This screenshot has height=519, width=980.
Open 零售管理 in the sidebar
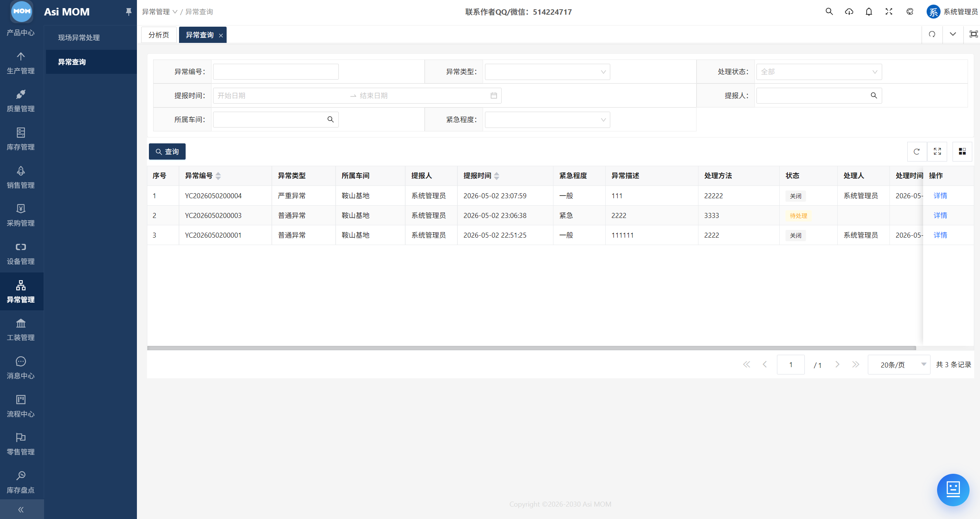(x=21, y=444)
